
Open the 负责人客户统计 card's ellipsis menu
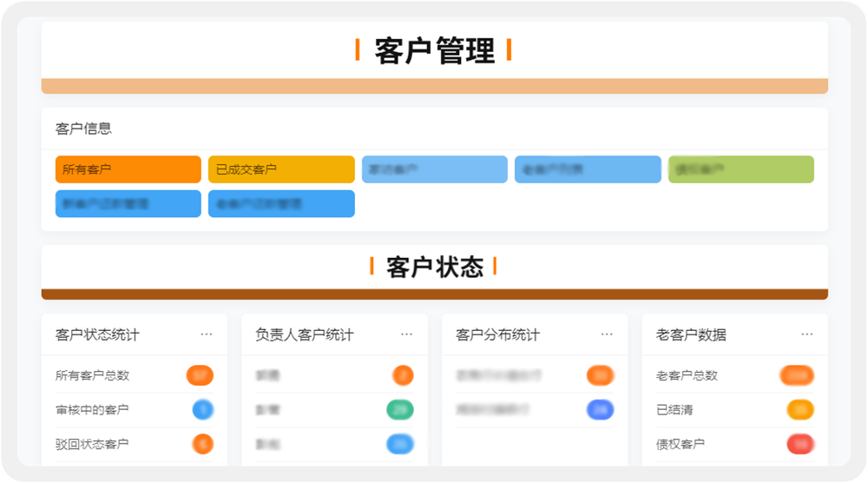pyautogui.click(x=406, y=334)
